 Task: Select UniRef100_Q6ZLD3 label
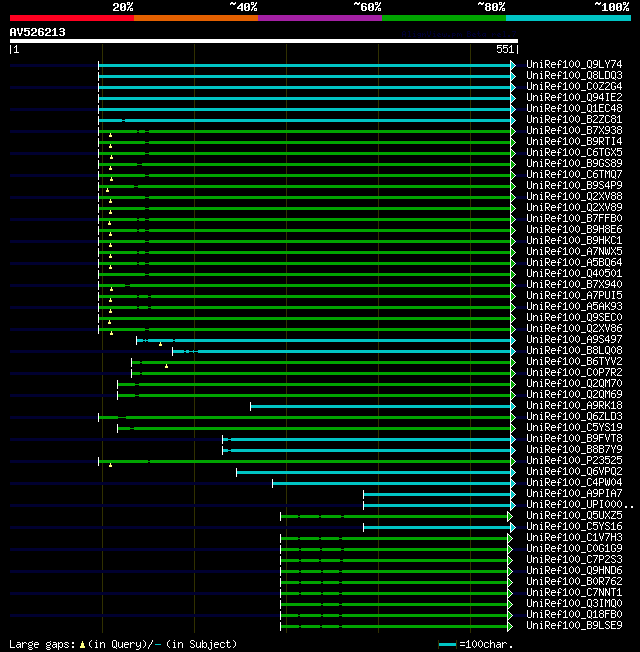coord(574,417)
